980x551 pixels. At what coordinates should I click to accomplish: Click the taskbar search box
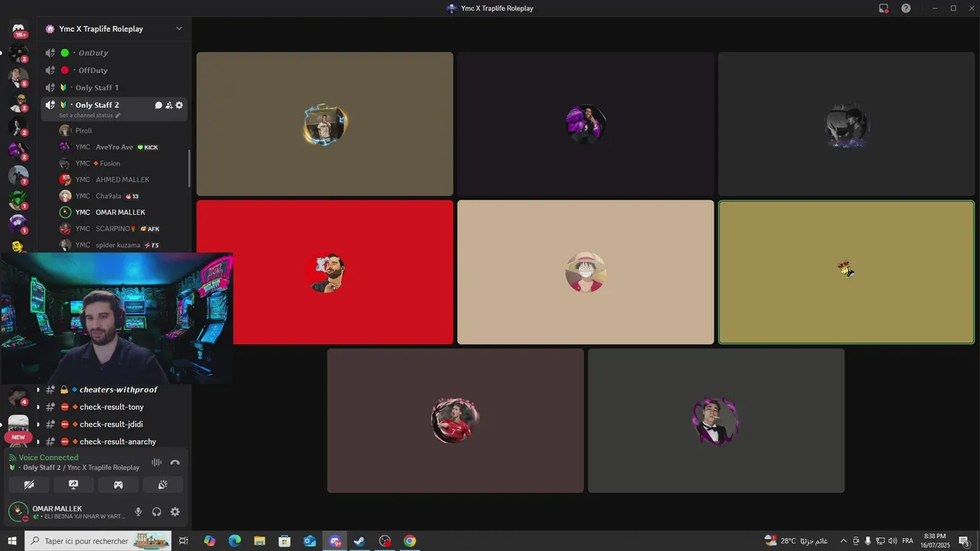tap(98, 541)
